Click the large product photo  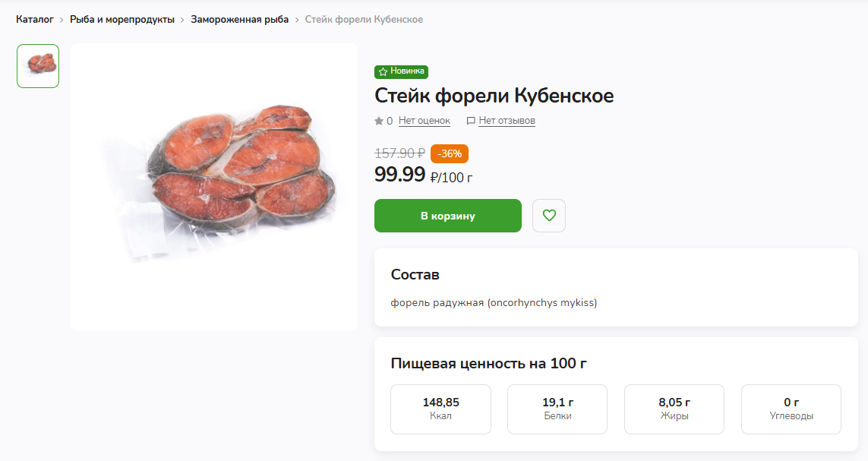click(214, 187)
